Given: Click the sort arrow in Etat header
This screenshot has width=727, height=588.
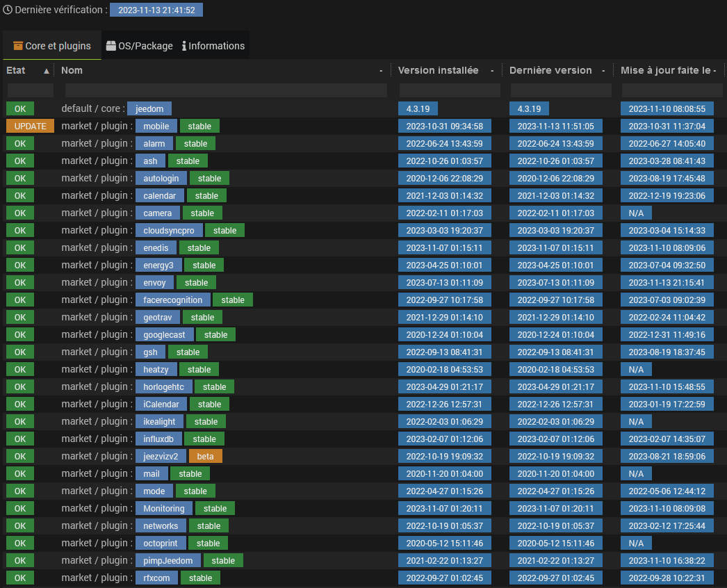Looking at the screenshot, I should (47, 71).
